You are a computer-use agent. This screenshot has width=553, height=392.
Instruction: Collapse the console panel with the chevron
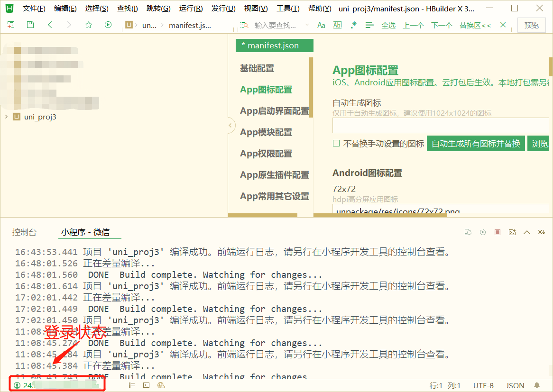tap(526, 232)
